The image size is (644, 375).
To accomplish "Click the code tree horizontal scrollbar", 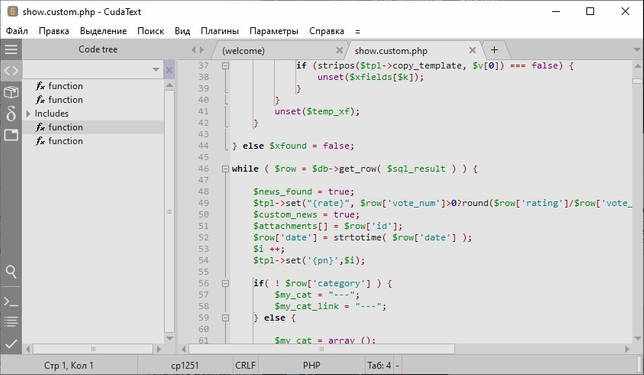I will tap(93, 349).
